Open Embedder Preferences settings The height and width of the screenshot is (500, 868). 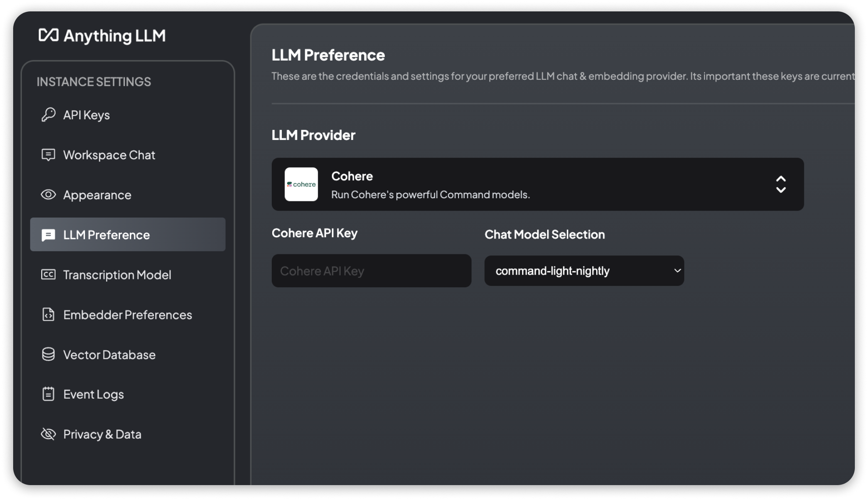pyautogui.click(x=128, y=314)
